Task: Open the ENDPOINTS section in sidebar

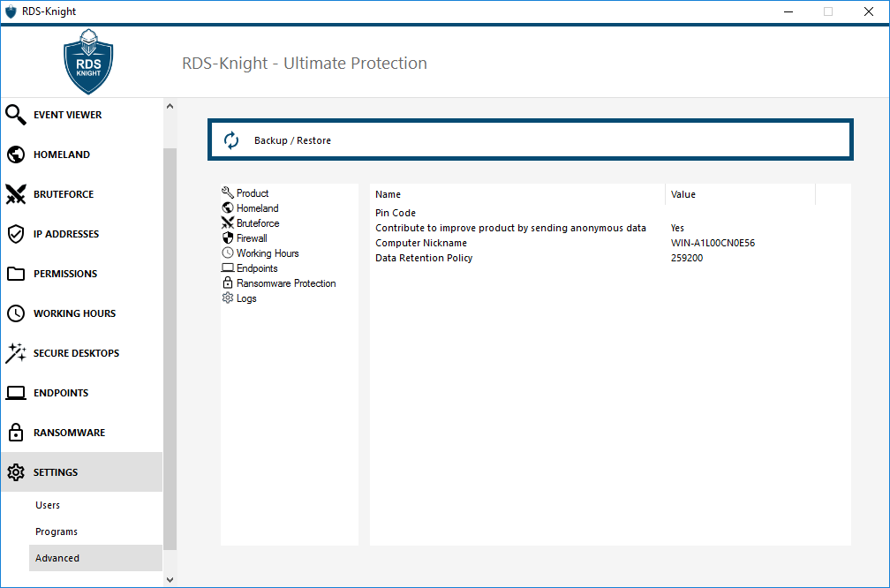Action: tap(82, 393)
